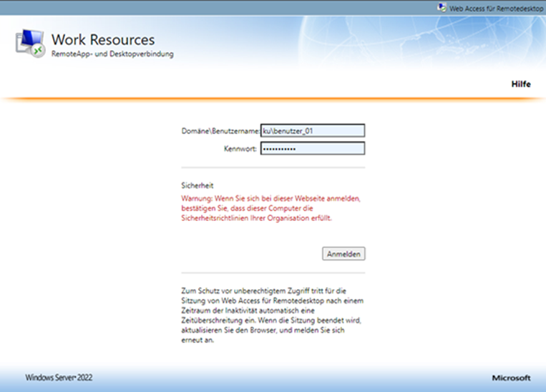Click the separator line above Sicherheit
The image size is (546, 392).
pos(273,168)
